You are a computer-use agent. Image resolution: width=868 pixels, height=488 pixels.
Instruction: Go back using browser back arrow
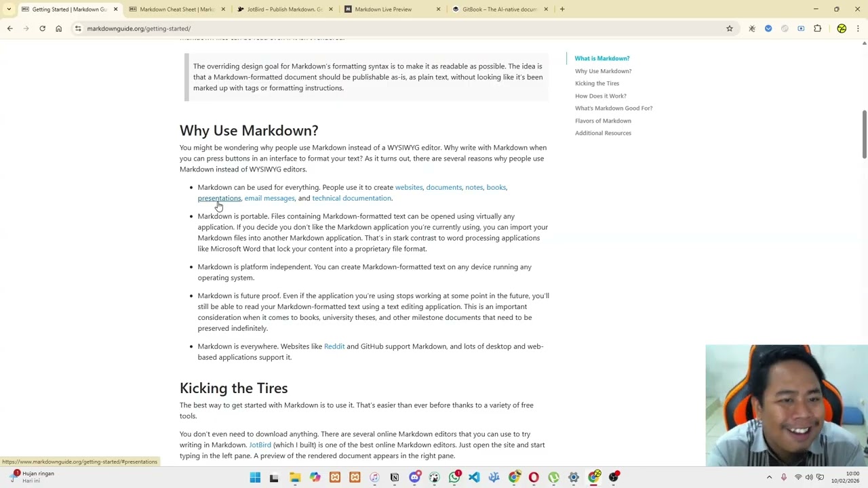coord(9,28)
